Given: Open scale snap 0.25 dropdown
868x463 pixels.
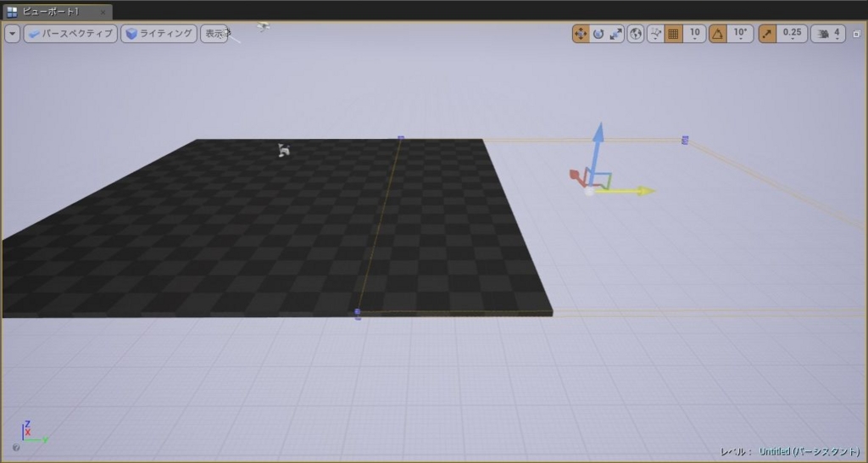Looking at the screenshot, I should point(793,34).
